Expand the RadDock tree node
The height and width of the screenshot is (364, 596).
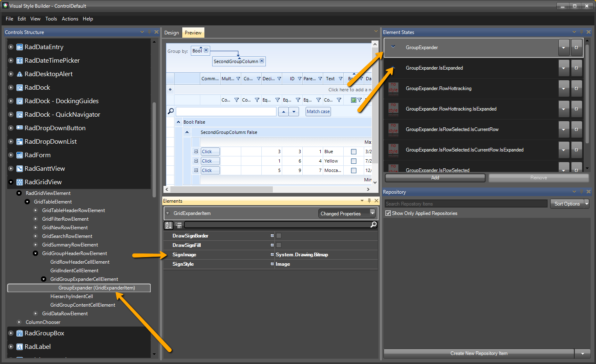(11, 88)
